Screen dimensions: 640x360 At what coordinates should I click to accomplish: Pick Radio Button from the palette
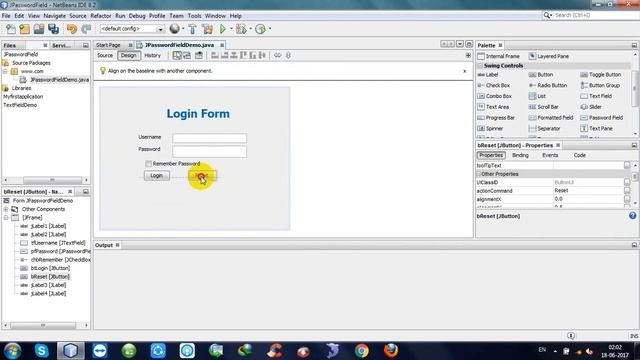point(548,85)
